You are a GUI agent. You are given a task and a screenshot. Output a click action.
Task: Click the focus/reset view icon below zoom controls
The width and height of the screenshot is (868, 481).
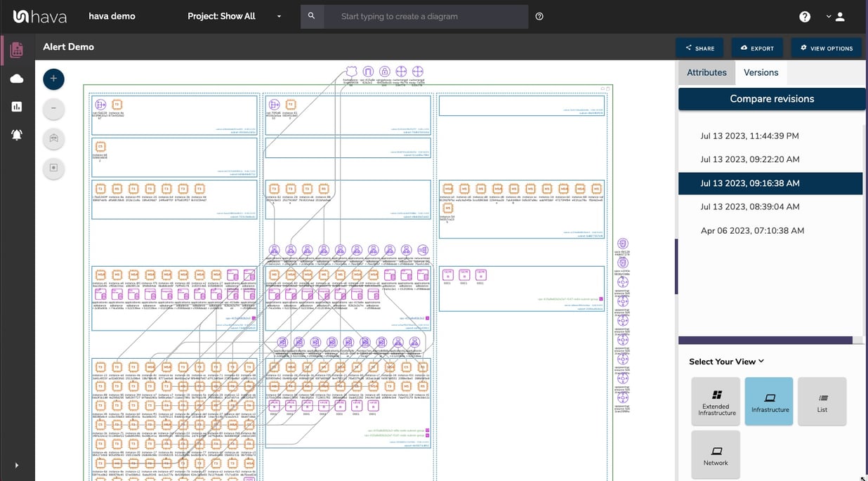click(x=53, y=169)
